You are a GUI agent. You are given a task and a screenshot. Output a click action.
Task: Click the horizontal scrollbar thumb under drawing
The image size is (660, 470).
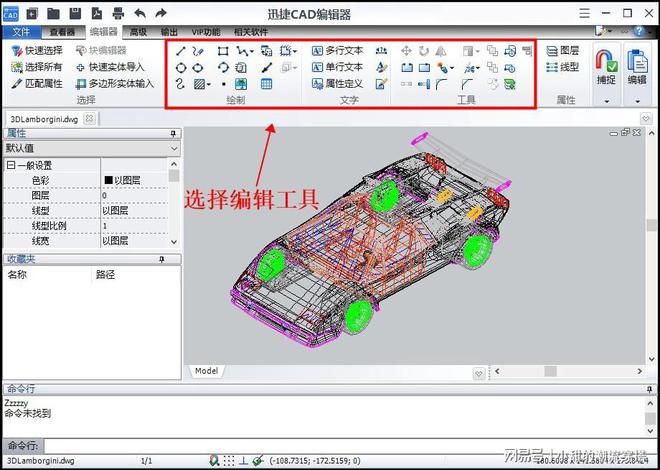tap(550, 371)
